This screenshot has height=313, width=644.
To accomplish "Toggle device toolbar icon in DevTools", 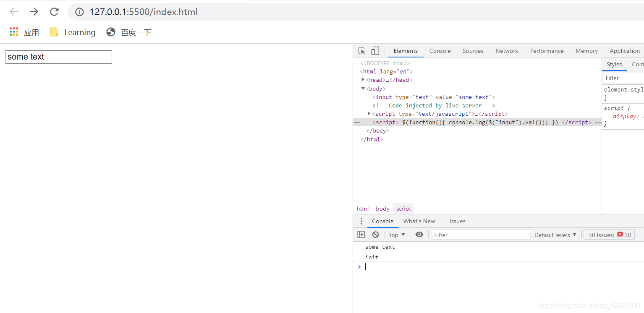I will coord(375,51).
